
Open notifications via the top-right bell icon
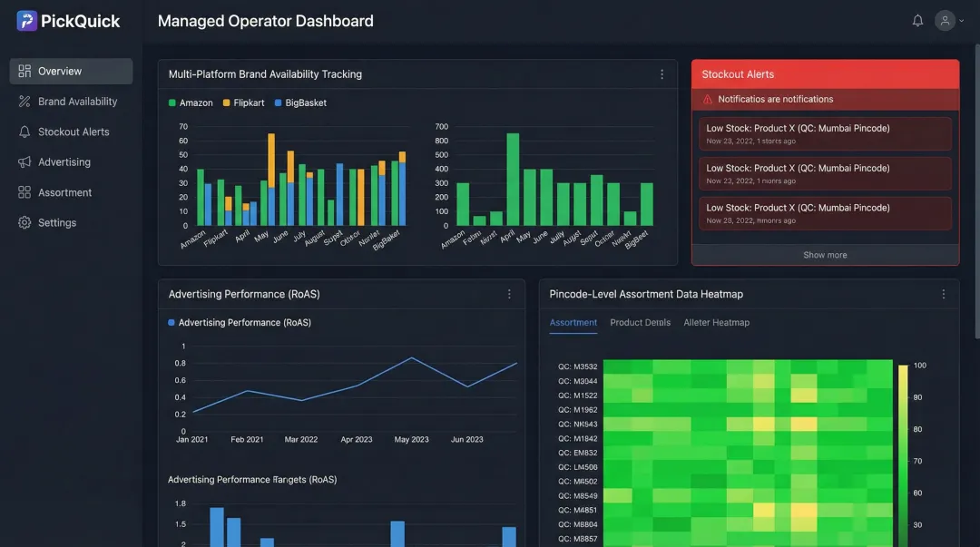917,19
